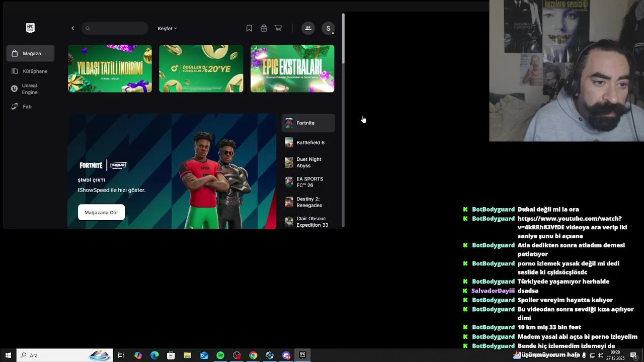644x362 pixels.
Task: Select Clair Obscur: Expedition 33 in the list
Action: (308, 222)
